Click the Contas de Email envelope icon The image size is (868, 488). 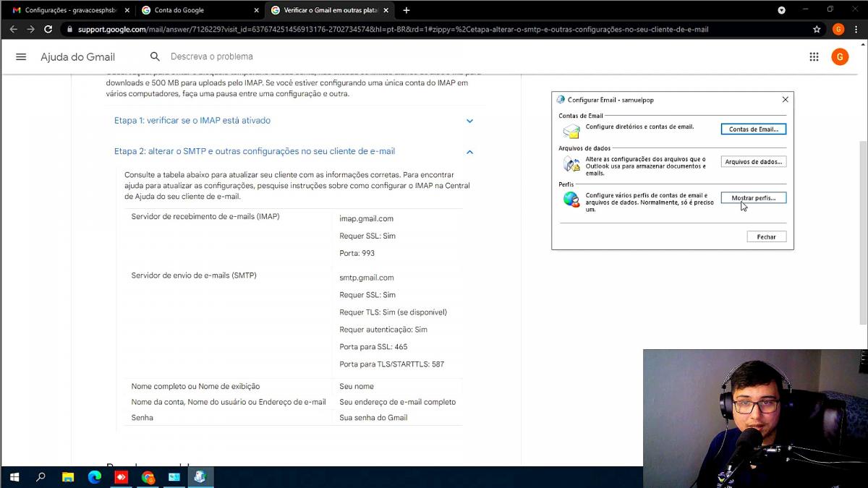click(571, 131)
